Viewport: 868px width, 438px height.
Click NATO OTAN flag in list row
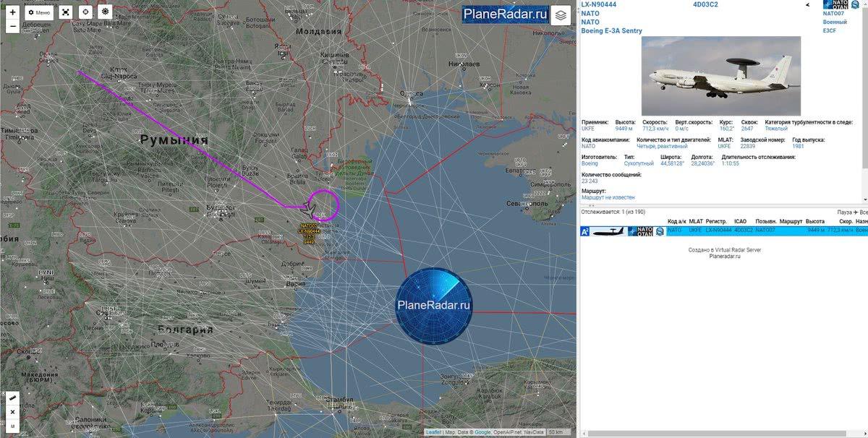coord(640,231)
